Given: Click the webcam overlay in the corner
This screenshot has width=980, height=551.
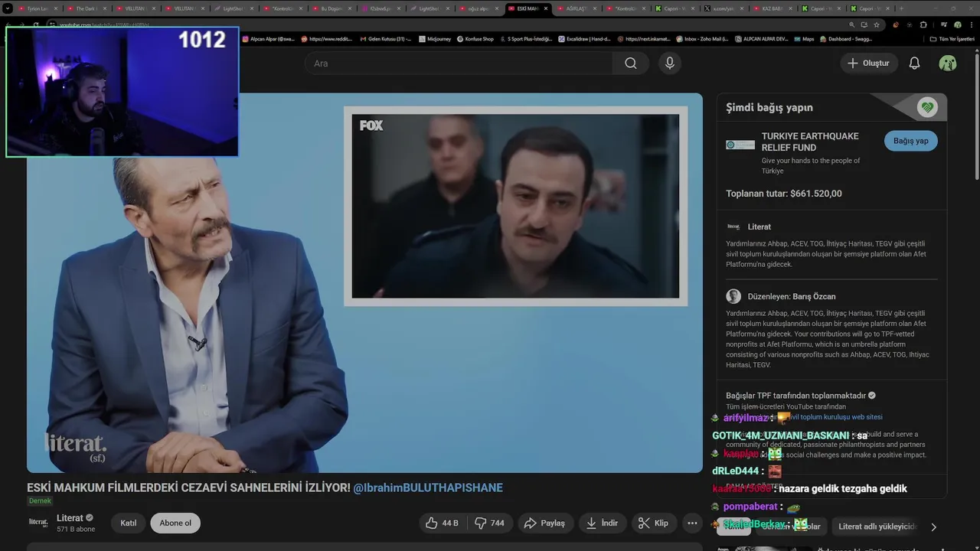Looking at the screenshot, I should click(x=122, y=92).
